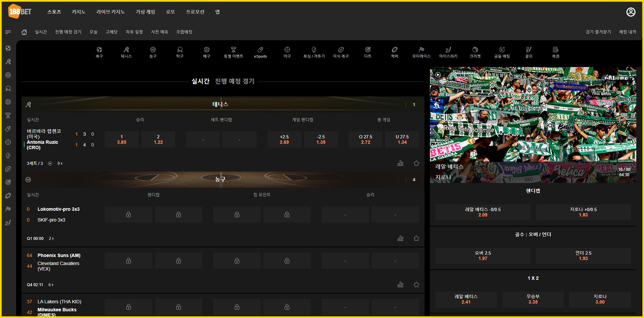Viewport: 644px width, 318px height.
Task: Open 경기 즐겨찾기 link
Action: tap(598, 32)
